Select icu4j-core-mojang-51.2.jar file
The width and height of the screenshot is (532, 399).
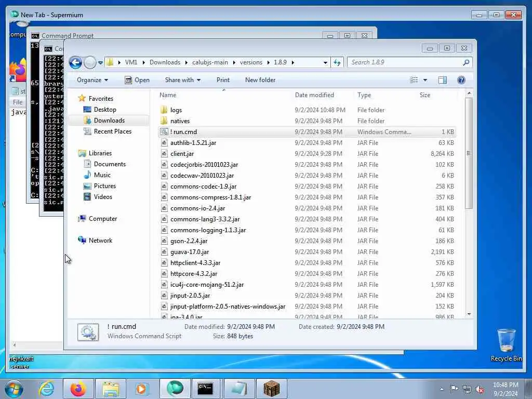tap(207, 285)
